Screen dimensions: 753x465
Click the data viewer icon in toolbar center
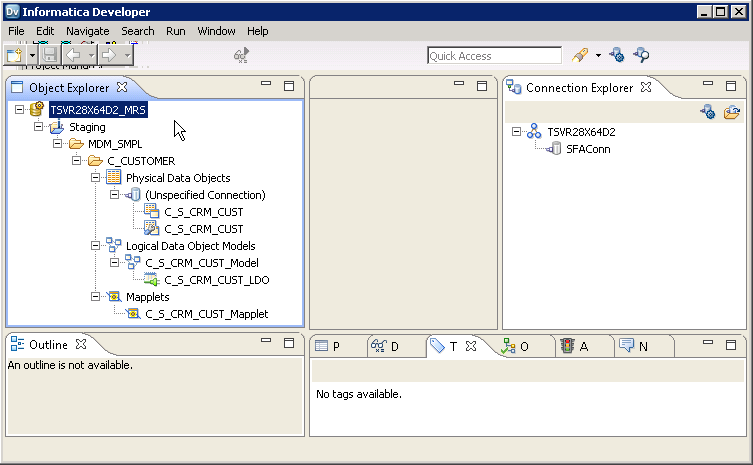(x=241, y=56)
